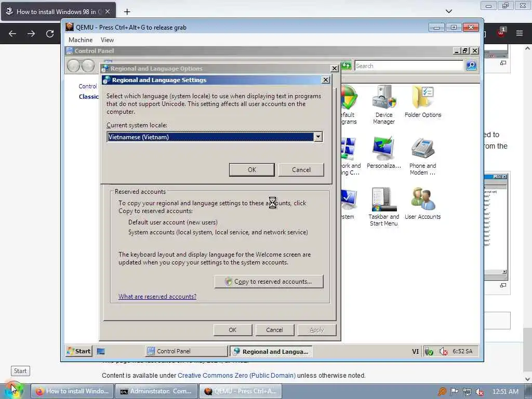Click the host Windows Start orb
Image resolution: width=532 pixels, height=399 pixels.
click(14, 391)
